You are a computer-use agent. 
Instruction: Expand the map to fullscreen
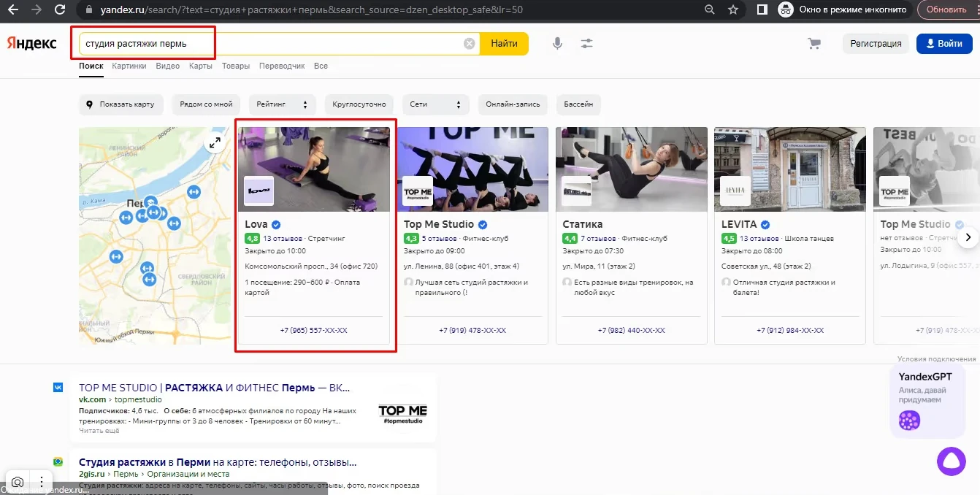pyautogui.click(x=215, y=143)
